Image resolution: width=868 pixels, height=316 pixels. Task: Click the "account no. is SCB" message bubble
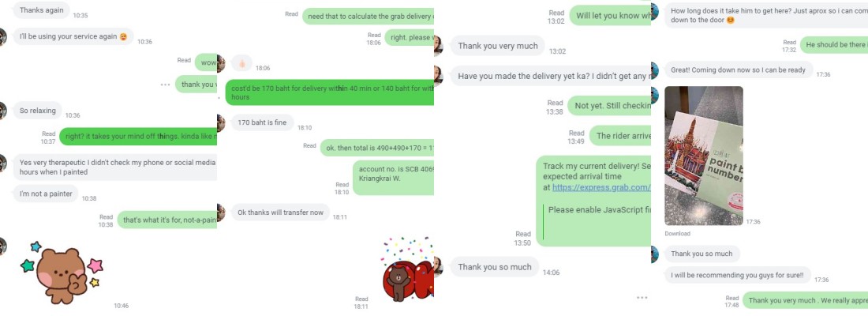393,178
